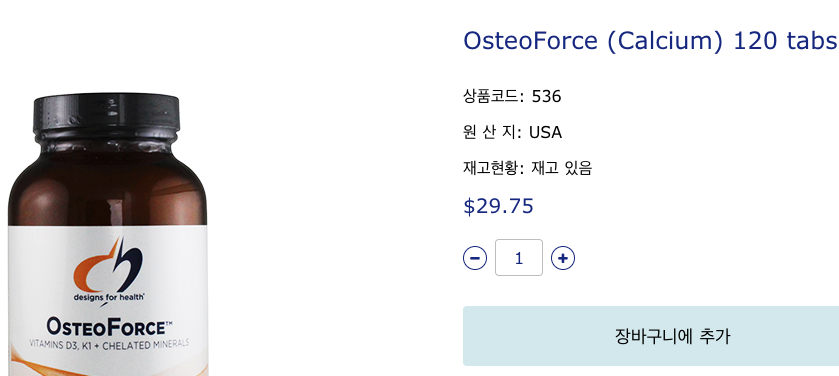Image resolution: width=839 pixels, height=376 pixels.
Task: Click the 상품코드: 536 product code line
Action: coord(512,96)
